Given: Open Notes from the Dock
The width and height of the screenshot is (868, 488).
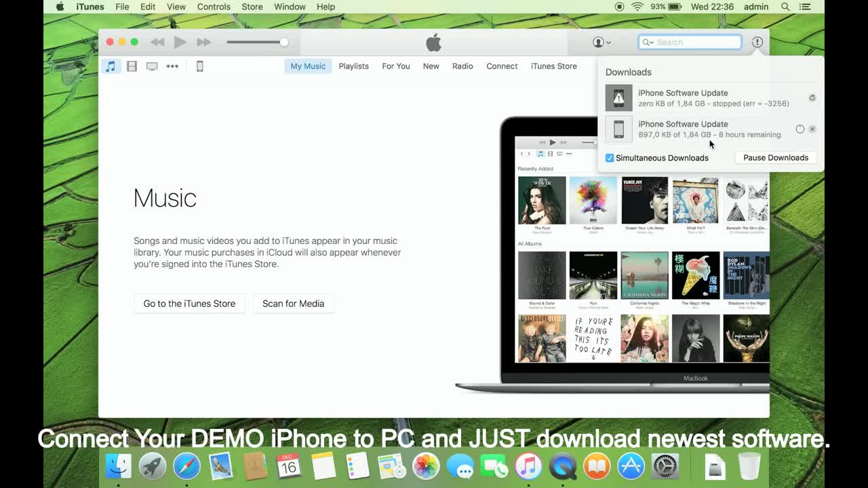Looking at the screenshot, I should click(323, 466).
